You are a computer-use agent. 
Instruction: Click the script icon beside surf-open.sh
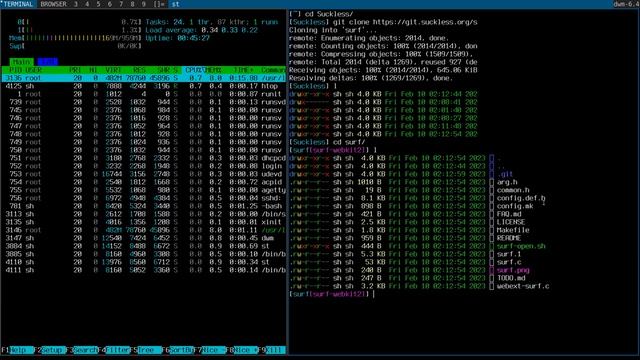coord(491,246)
